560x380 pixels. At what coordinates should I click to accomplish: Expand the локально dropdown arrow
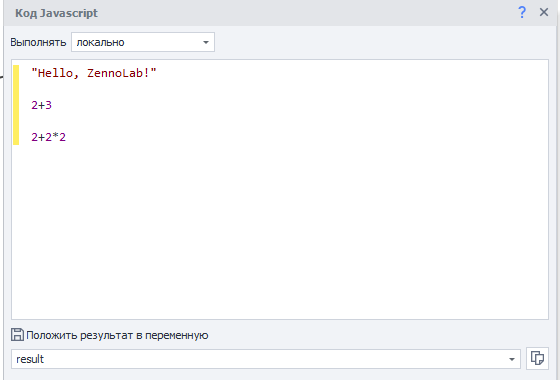206,42
